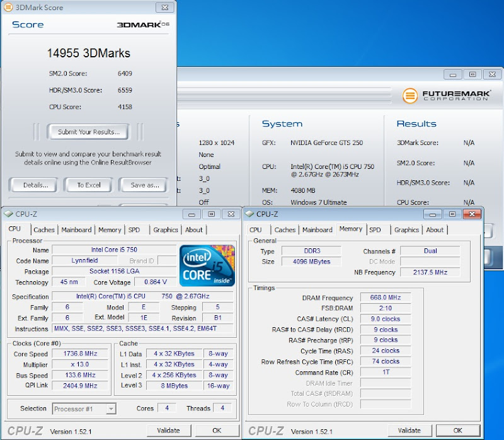This screenshot has height=440, width=504.
Task: Click the Cycle Time tRAS value 24 clocks
Action: click(386, 350)
